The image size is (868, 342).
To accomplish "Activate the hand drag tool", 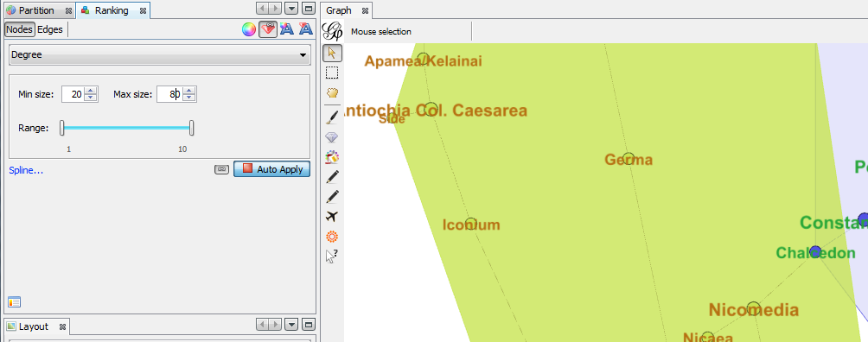I will [332, 93].
